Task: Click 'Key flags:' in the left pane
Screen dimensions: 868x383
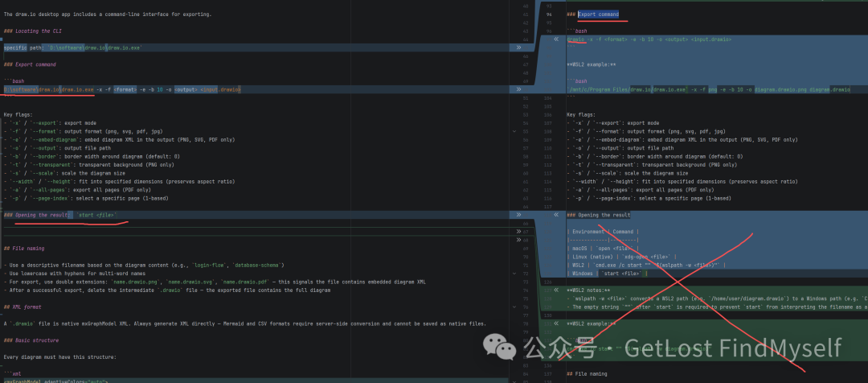Action: (18, 115)
